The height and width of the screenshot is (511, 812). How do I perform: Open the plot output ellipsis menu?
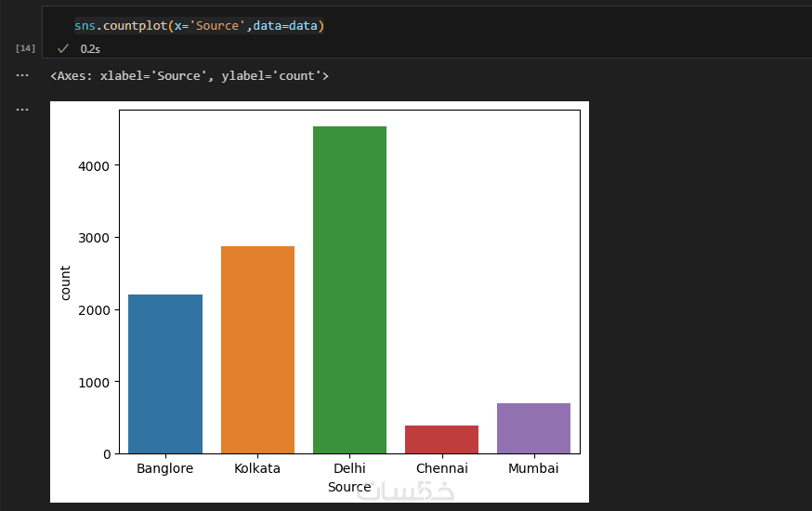[x=22, y=110]
